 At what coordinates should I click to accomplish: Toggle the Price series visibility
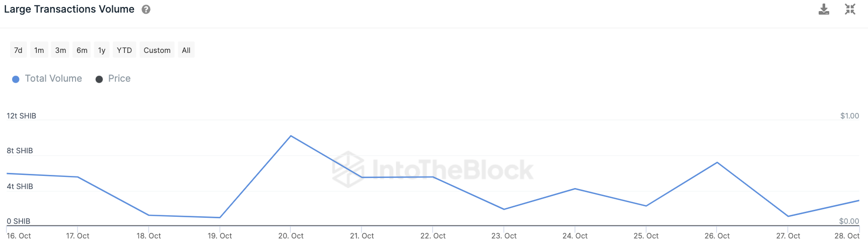pyautogui.click(x=119, y=79)
